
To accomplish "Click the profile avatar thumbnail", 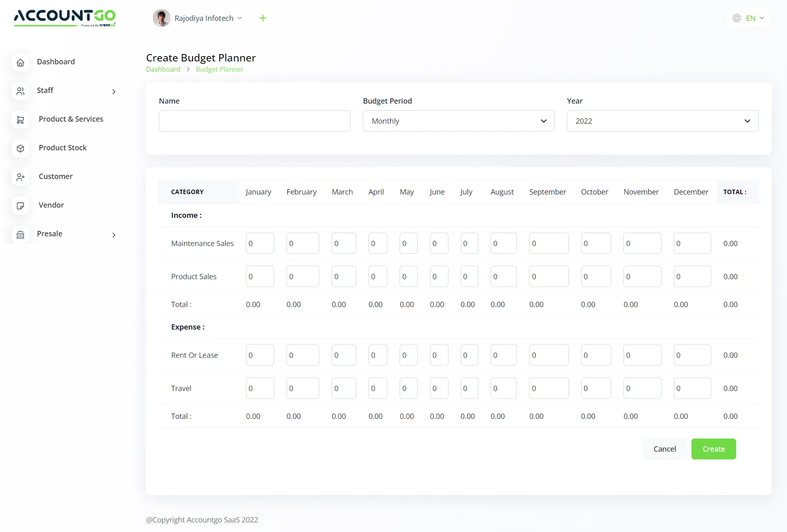I will 161,18.
